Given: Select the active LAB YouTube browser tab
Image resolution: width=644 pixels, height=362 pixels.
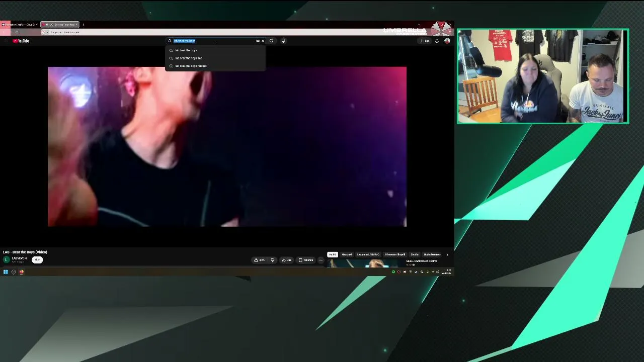Looking at the screenshot, I should coord(60,24).
